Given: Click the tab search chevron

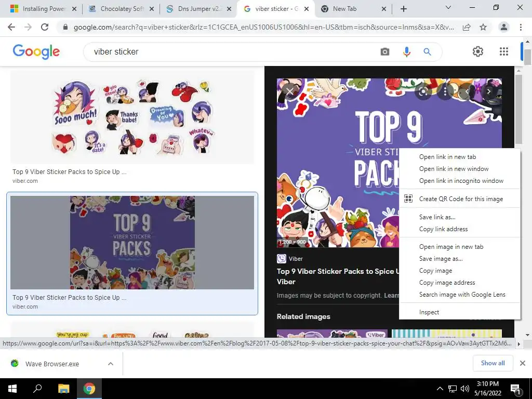Looking at the screenshot, I should point(448,7).
